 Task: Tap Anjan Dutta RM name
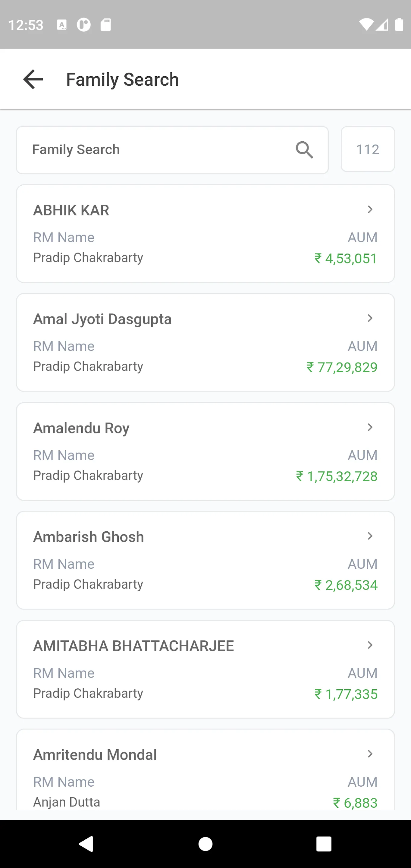pyautogui.click(x=66, y=802)
